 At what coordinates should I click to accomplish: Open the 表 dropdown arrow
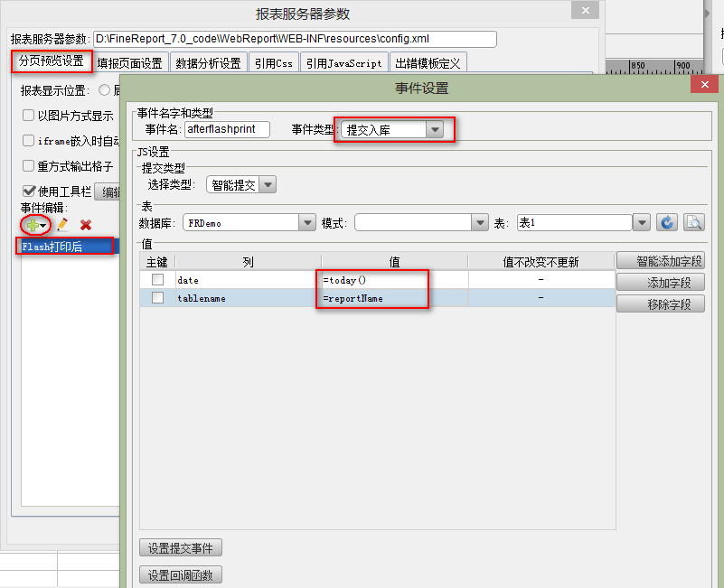tap(642, 223)
